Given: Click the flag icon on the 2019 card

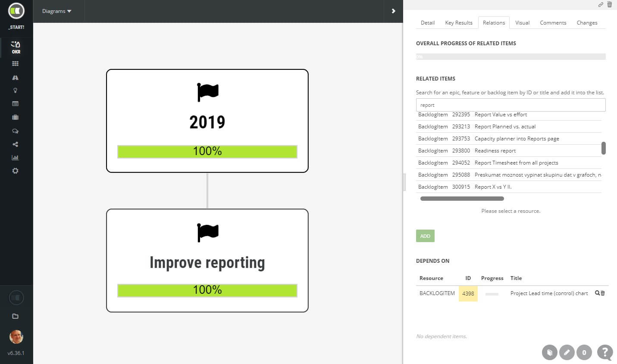Looking at the screenshot, I should 207,92.
